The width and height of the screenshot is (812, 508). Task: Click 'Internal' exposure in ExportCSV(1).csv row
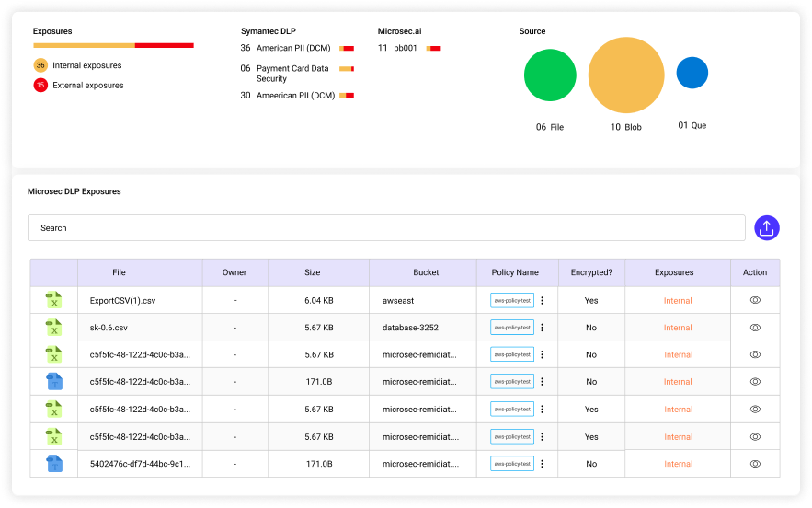click(x=678, y=301)
